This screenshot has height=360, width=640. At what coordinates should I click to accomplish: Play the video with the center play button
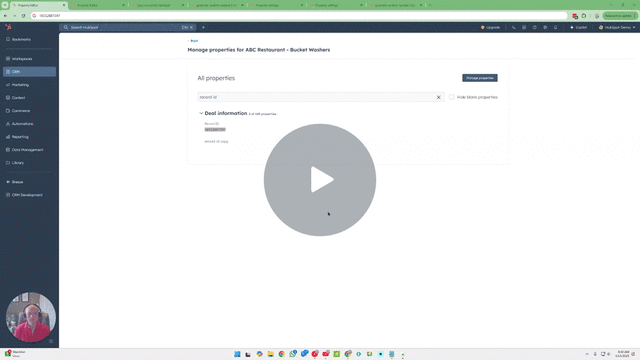tap(320, 180)
